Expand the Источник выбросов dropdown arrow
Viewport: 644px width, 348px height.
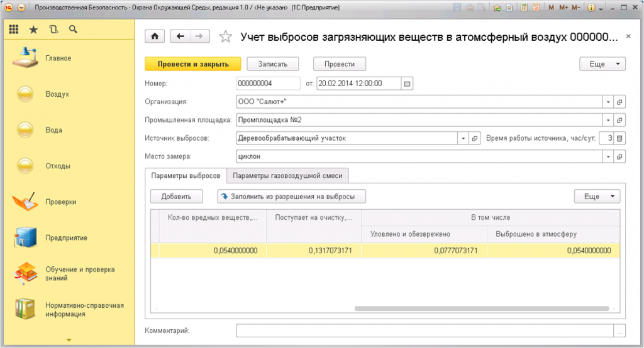(x=463, y=138)
